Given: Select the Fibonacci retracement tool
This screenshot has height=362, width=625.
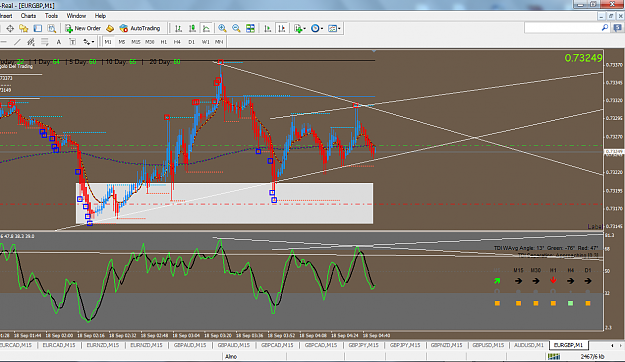Looking at the screenshot, I should pyautogui.click(x=45, y=42).
